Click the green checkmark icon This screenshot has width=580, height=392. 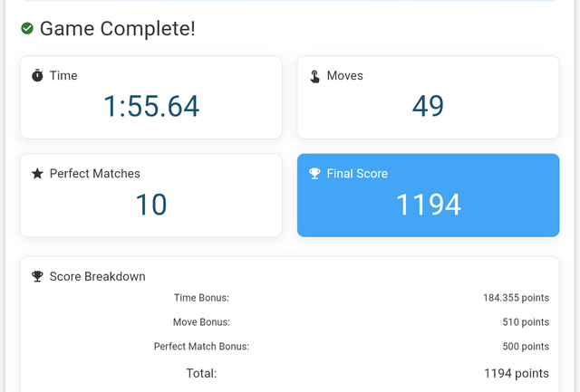(x=27, y=28)
